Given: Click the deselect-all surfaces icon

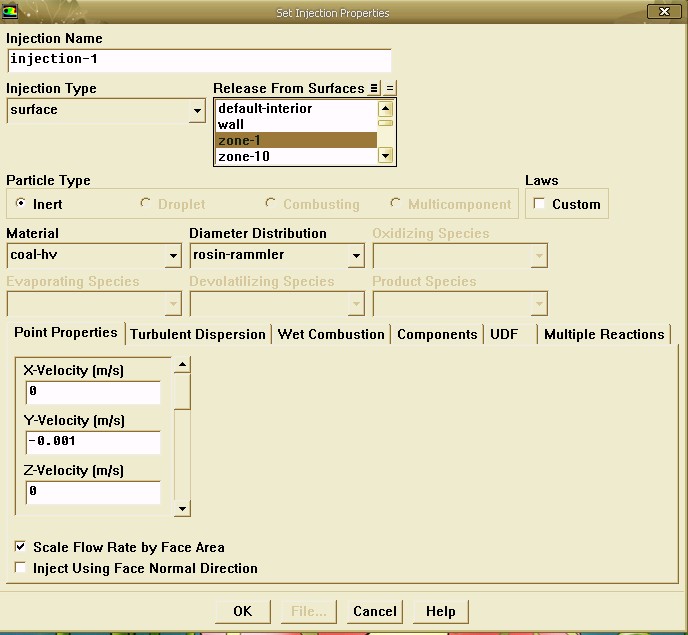Looking at the screenshot, I should [x=390, y=88].
